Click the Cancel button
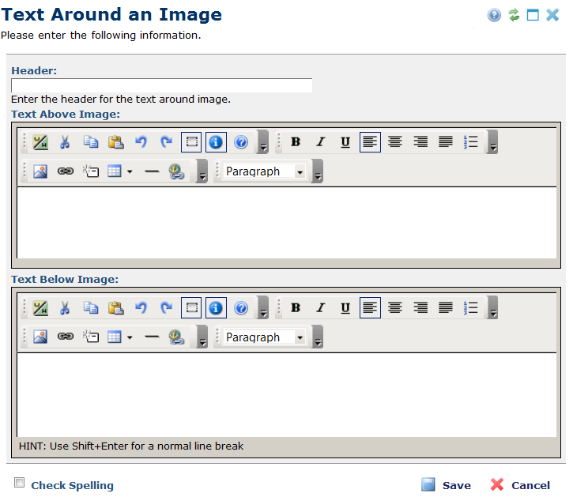The height and width of the screenshot is (497, 573). tap(520, 485)
